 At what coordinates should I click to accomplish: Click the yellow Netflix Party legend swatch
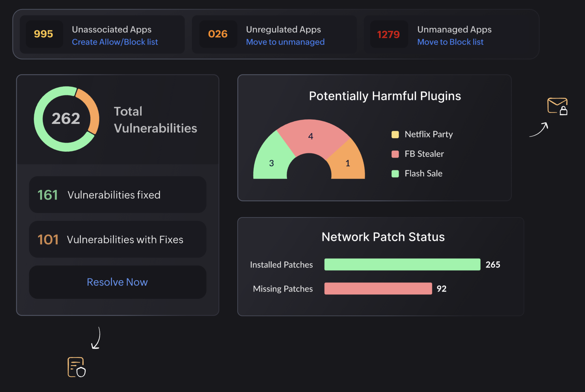pyautogui.click(x=395, y=134)
